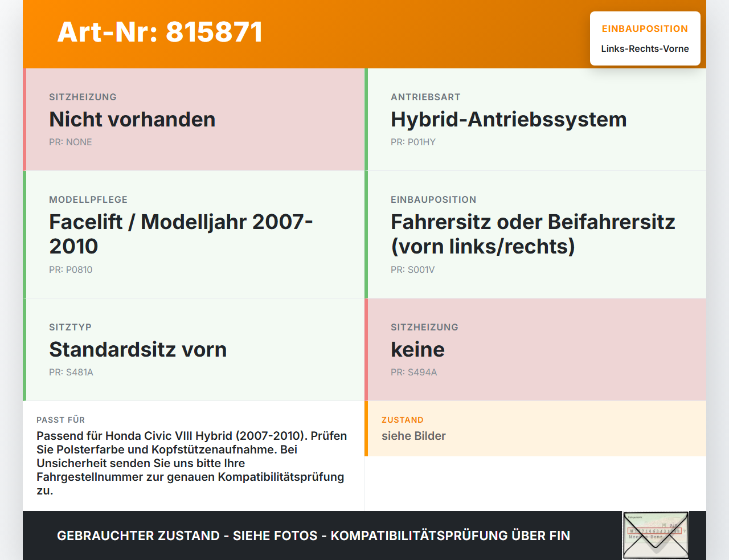This screenshot has width=729, height=560.
Task: Select Facelift / Modelljahr 2007-2010 value
Action: click(181, 234)
